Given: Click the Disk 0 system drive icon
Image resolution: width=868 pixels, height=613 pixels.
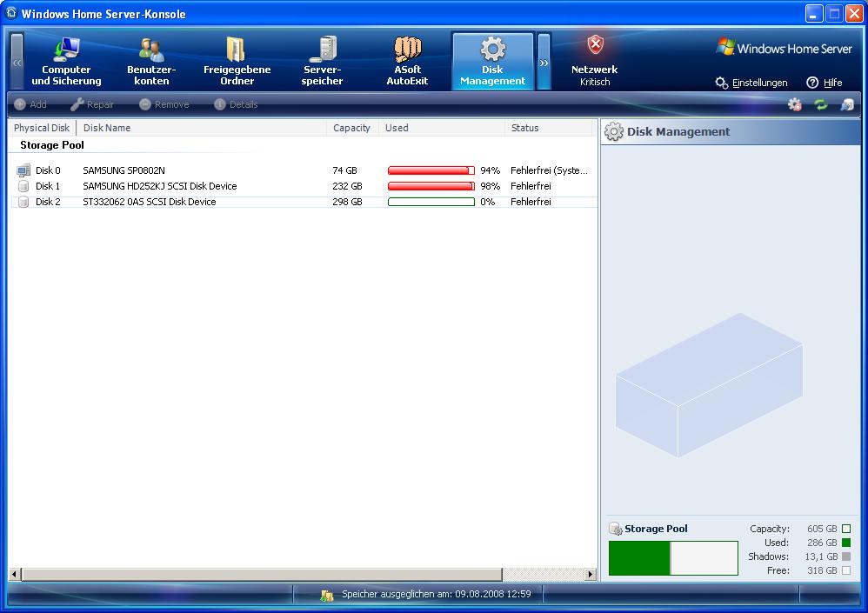Looking at the screenshot, I should coord(23,170).
